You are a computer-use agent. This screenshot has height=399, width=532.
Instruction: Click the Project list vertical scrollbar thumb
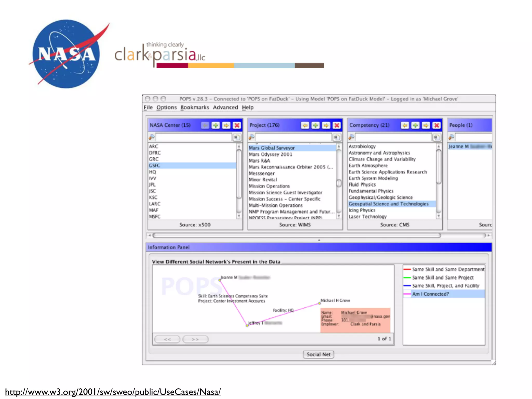[x=339, y=183]
